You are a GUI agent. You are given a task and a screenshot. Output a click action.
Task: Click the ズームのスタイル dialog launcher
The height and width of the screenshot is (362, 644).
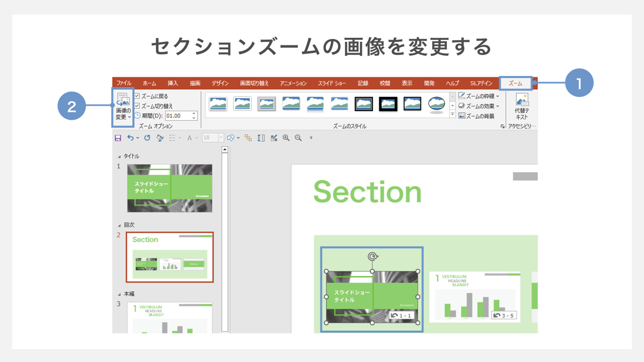tap(502, 126)
